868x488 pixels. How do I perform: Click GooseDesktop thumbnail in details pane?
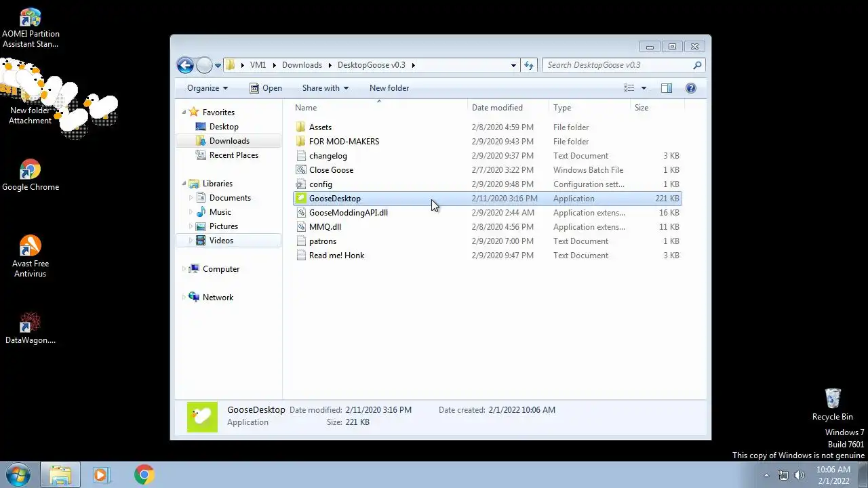point(202,417)
